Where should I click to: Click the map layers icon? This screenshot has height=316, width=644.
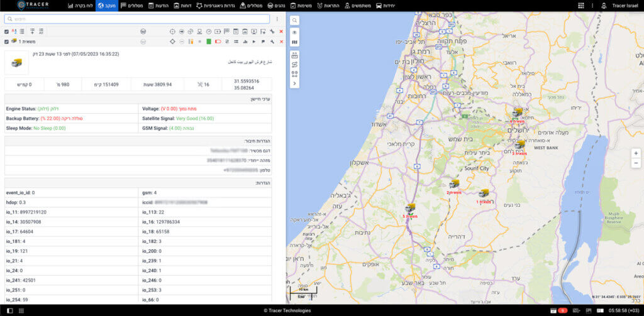coord(294,42)
